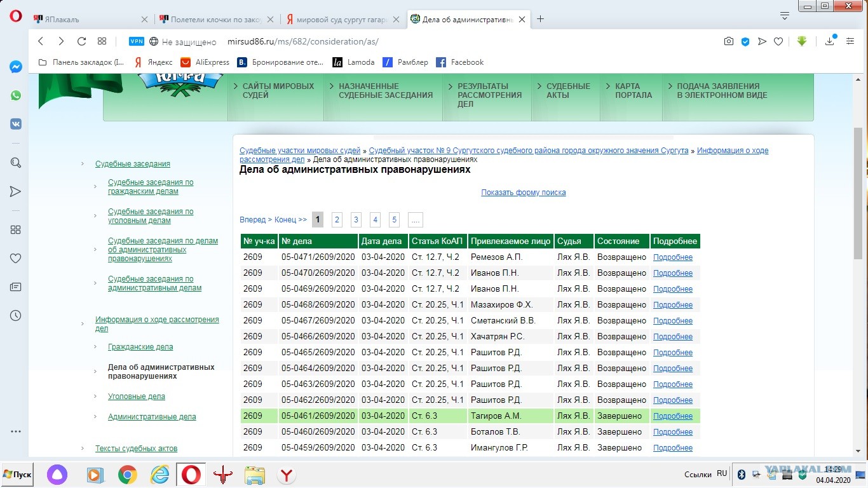Viewport: 868px width, 488px height.
Task: Open Подробнее for Ремезов А.П. case
Action: point(673,257)
